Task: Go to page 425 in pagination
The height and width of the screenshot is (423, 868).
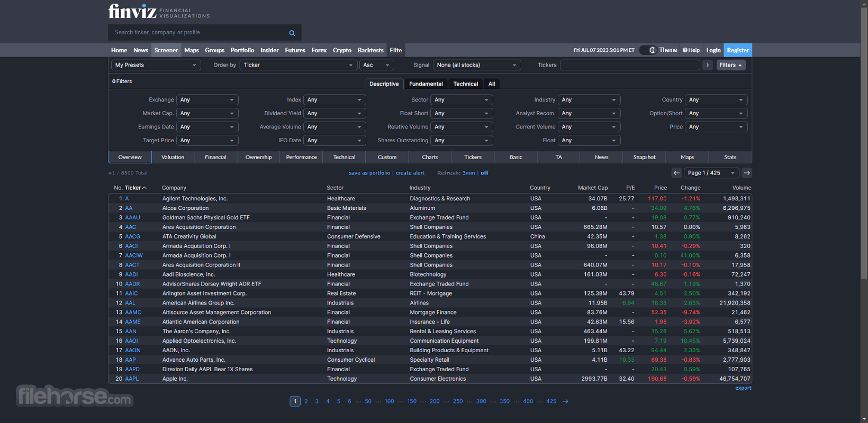Action: point(551,401)
